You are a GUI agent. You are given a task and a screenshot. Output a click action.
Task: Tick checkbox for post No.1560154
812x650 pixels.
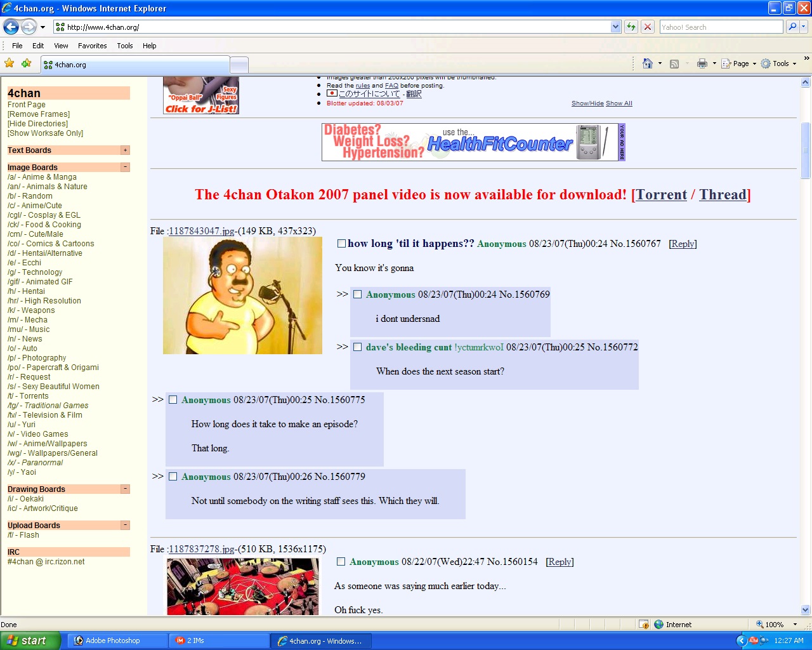(341, 562)
